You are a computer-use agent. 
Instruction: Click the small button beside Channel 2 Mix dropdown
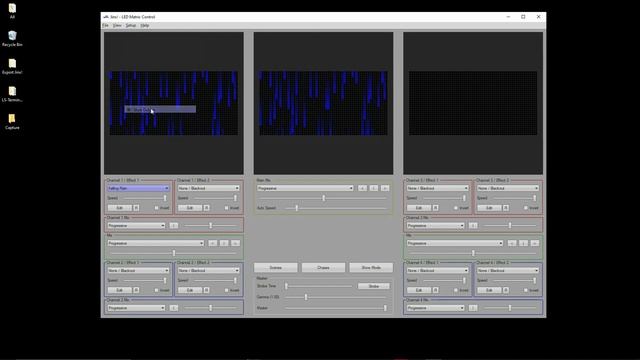point(174,308)
